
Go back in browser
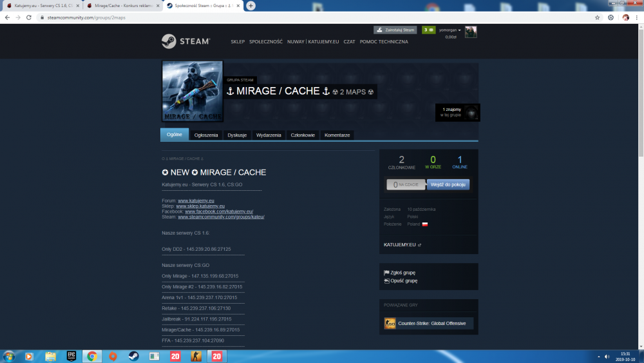tap(7, 17)
